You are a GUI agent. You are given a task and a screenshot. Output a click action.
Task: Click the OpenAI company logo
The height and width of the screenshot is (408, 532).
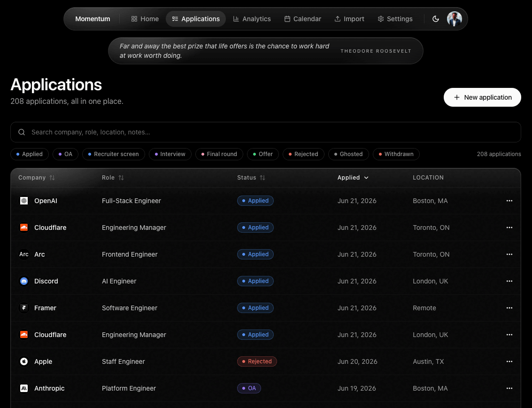coord(24,201)
